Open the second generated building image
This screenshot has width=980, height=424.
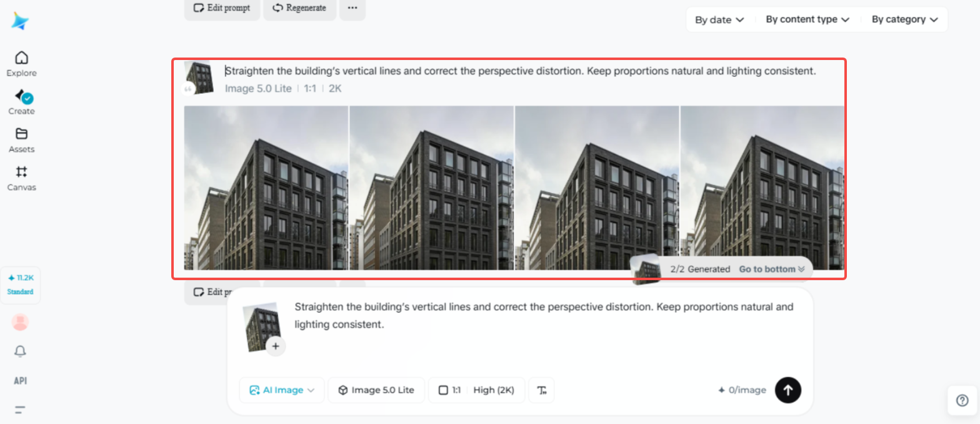(x=431, y=188)
